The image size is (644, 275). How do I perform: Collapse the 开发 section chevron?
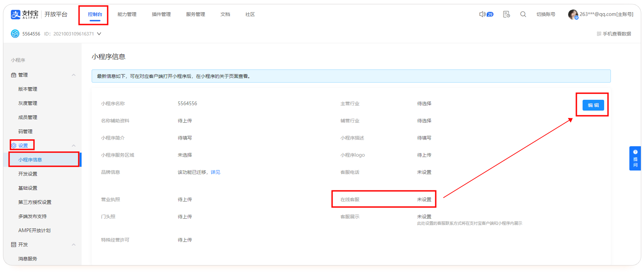click(74, 245)
